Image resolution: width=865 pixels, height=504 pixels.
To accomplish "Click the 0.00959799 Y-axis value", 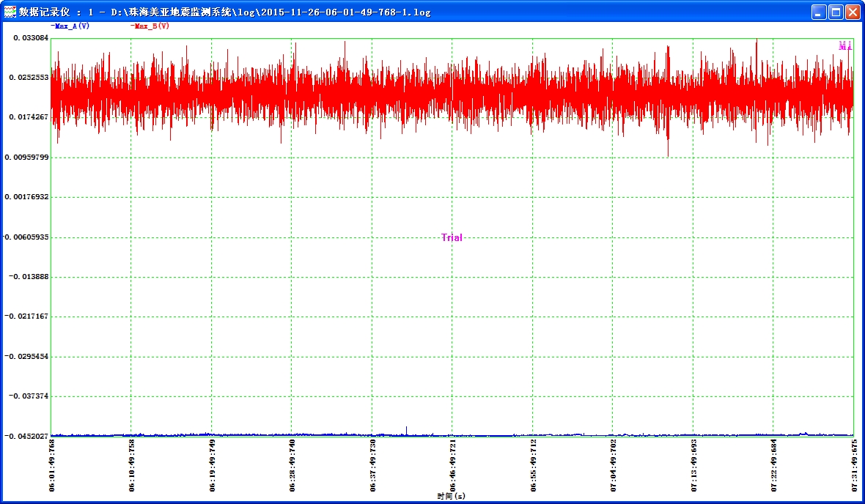I will pyautogui.click(x=26, y=157).
